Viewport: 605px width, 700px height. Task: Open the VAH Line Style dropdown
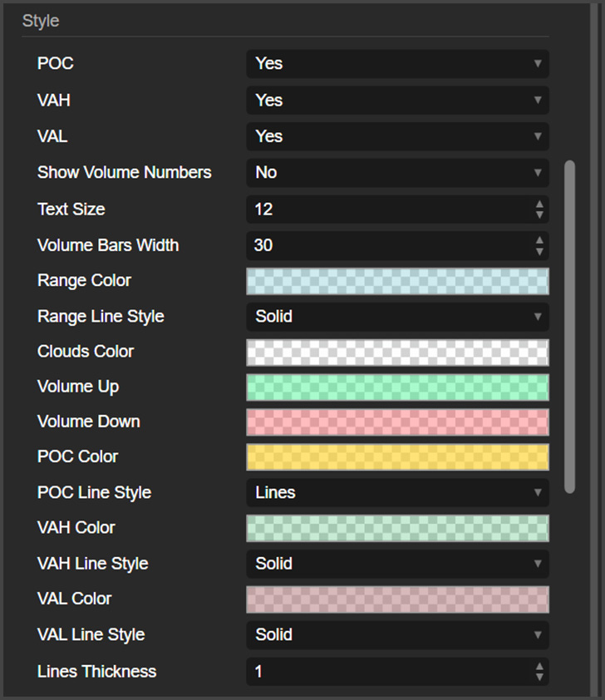coord(397,564)
